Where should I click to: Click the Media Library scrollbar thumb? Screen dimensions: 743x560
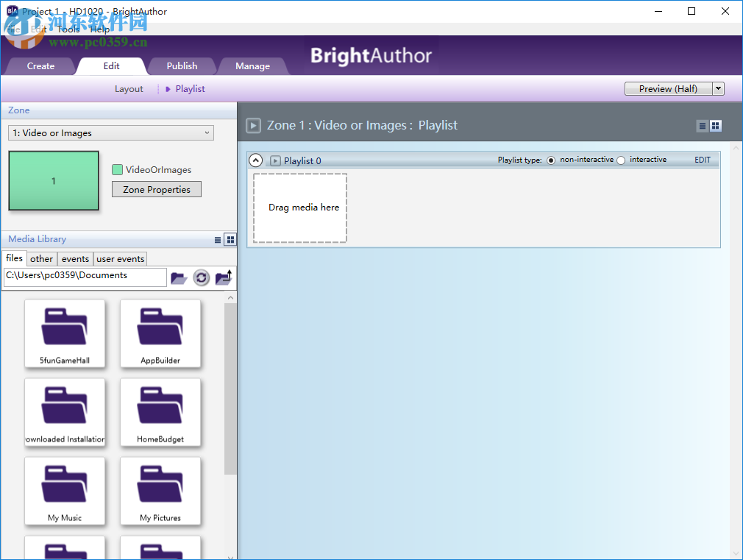pyautogui.click(x=230, y=389)
